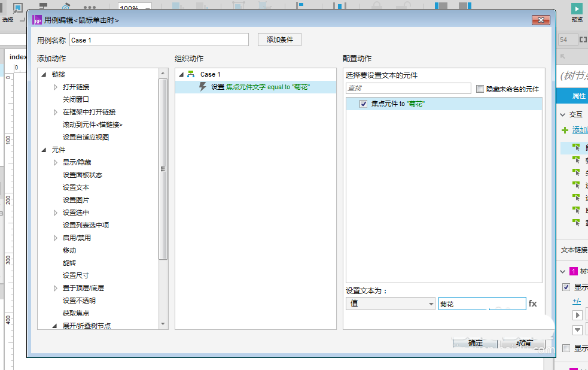Click the text value field containing 菊花
Viewport: 588px width, 370px height.
482,304
